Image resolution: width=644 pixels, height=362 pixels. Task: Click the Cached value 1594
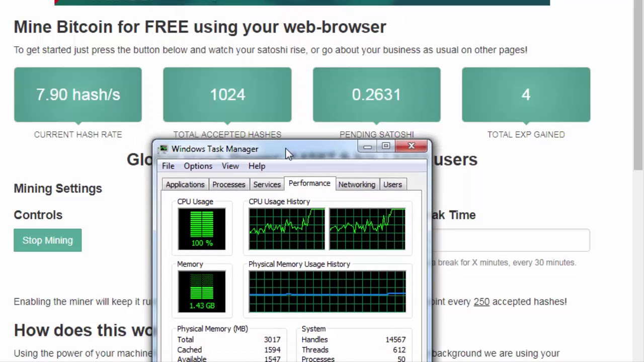click(272, 350)
